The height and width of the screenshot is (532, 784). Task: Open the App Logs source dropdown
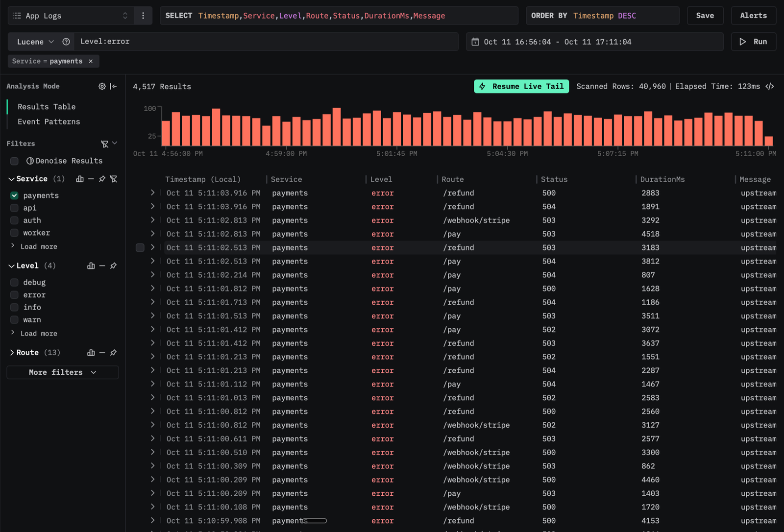71,16
